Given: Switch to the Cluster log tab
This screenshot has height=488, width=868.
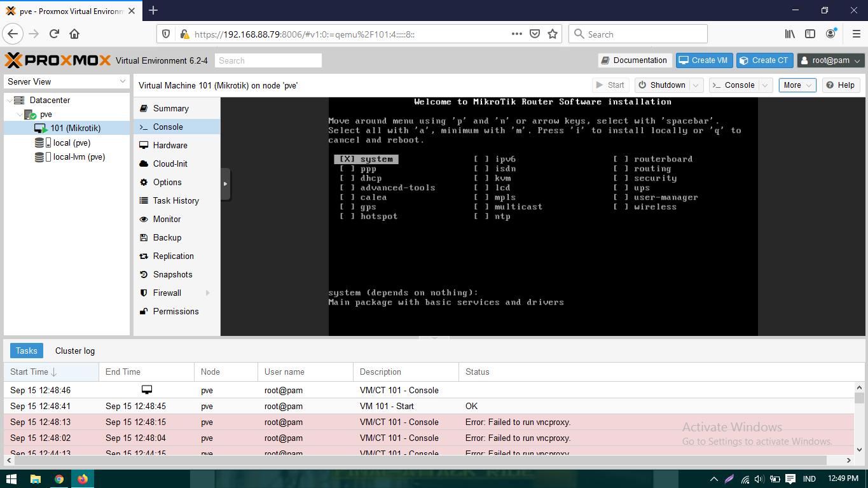Looking at the screenshot, I should coord(74,350).
